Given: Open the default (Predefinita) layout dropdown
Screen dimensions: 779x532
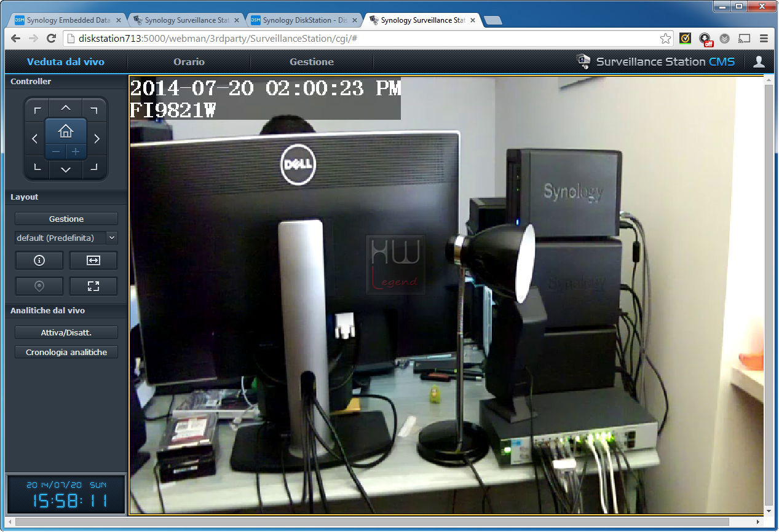Looking at the screenshot, I should [x=66, y=238].
